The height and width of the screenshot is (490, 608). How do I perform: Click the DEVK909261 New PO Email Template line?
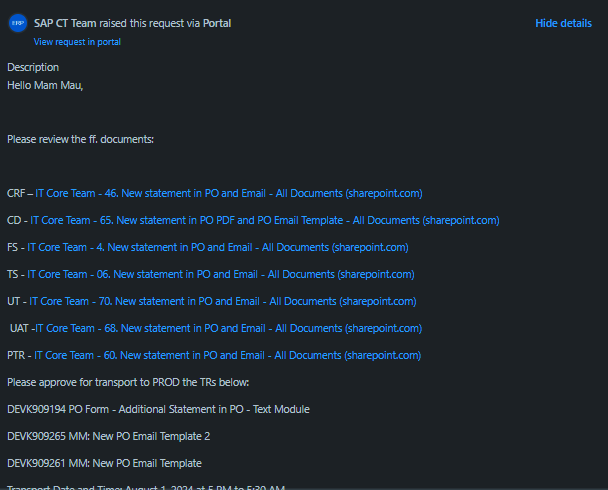[104, 463]
